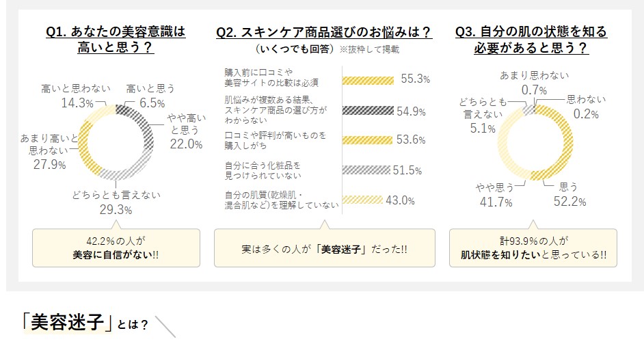This screenshot has height=346, width=644.
Task: Click the あまり高いと思わない 27.9% label
Action: point(42,152)
